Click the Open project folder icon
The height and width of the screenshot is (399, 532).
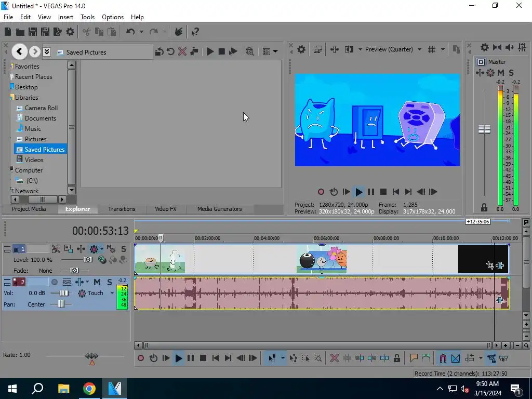coord(20,32)
